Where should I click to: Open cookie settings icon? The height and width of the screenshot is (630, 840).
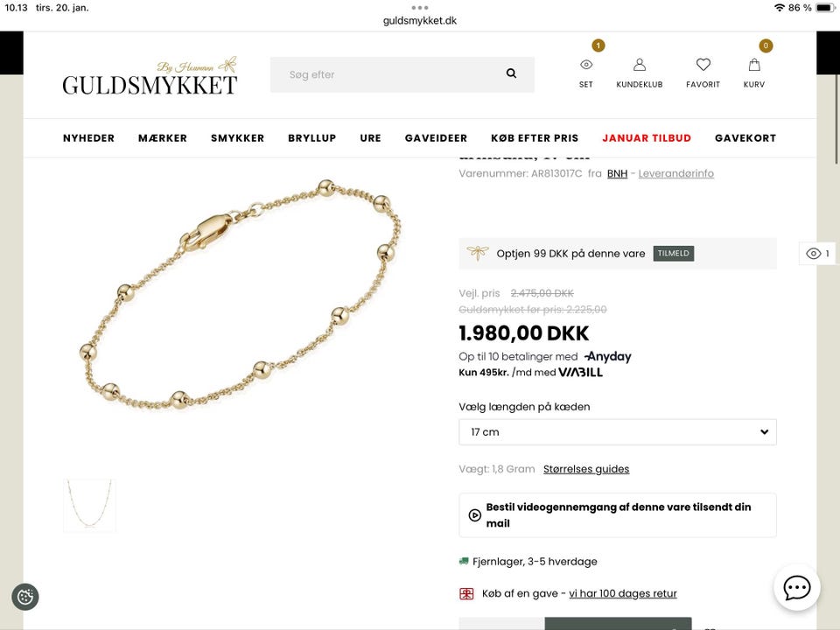[x=25, y=596]
